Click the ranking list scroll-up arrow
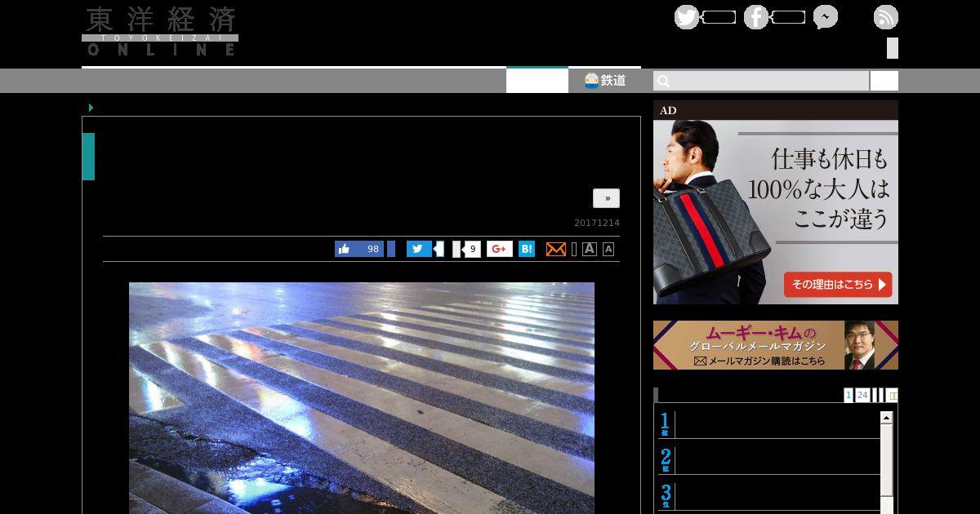 pos(887,418)
